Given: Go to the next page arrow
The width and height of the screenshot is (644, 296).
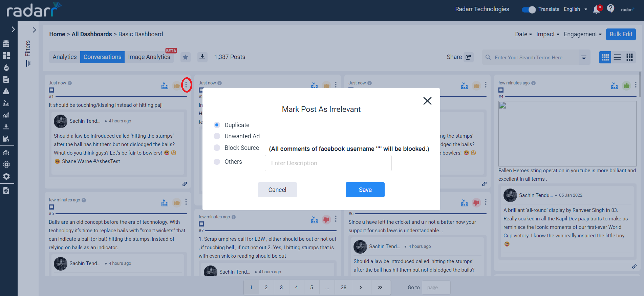Looking at the screenshot, I should point(361,287).
